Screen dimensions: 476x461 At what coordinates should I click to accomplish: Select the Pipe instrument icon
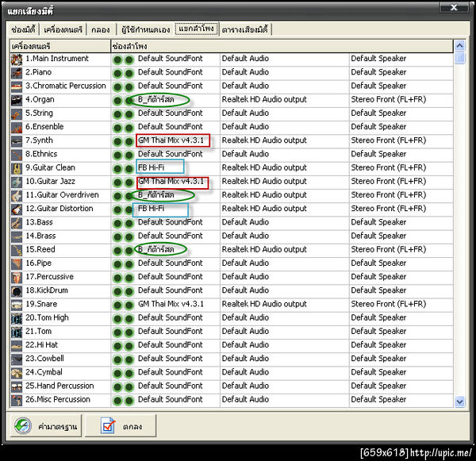point(17,264)
